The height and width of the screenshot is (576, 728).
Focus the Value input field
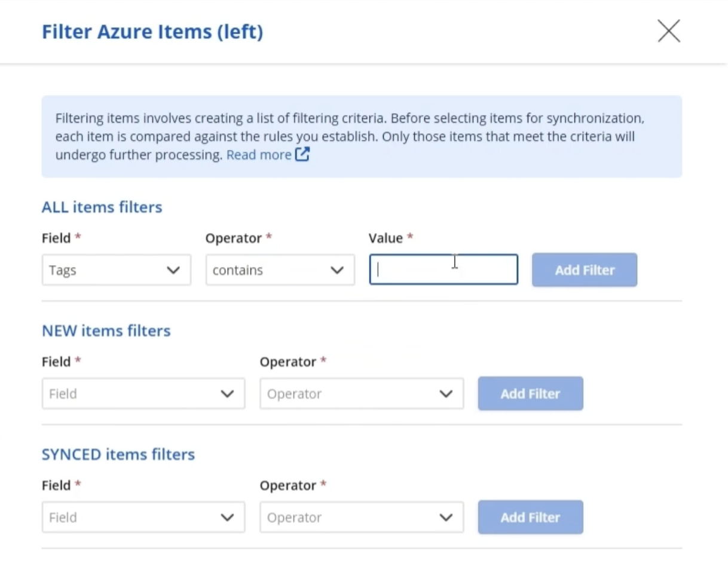click(443, 269)
